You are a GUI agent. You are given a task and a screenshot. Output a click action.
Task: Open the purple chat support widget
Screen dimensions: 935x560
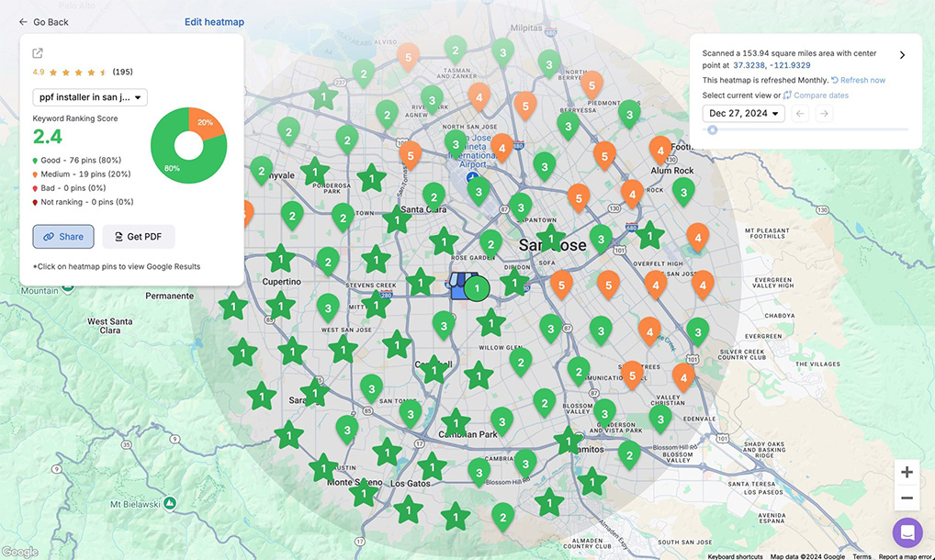coord(907,532)
